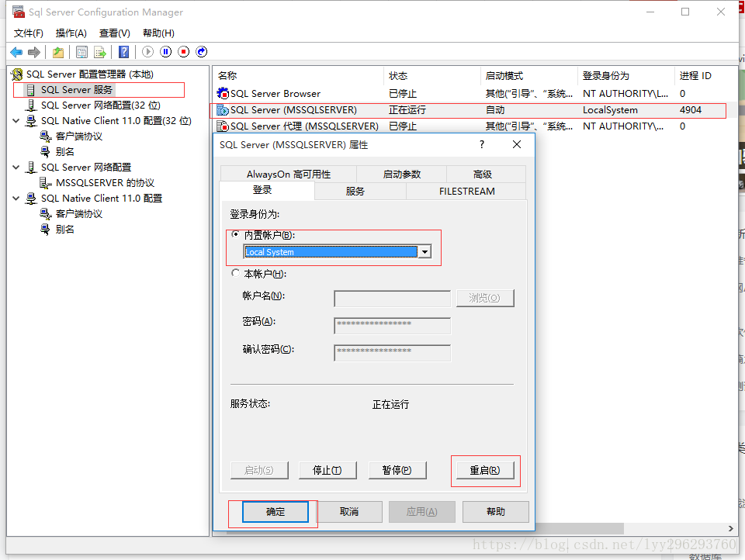Click the Export List toolbar icon
This screenshot has height=560, width=745.
click(100, 52)
